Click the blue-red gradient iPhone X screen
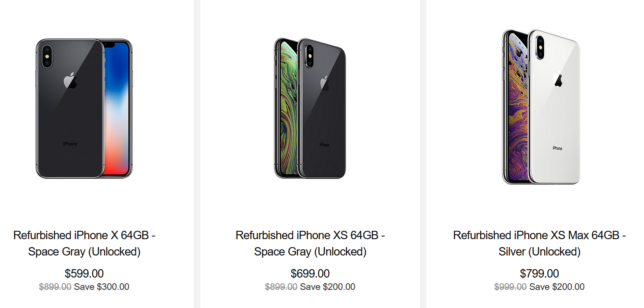Image resolution: width=644 pixels, height=308 pixels. pyautogui.click(x=118, y=110)
